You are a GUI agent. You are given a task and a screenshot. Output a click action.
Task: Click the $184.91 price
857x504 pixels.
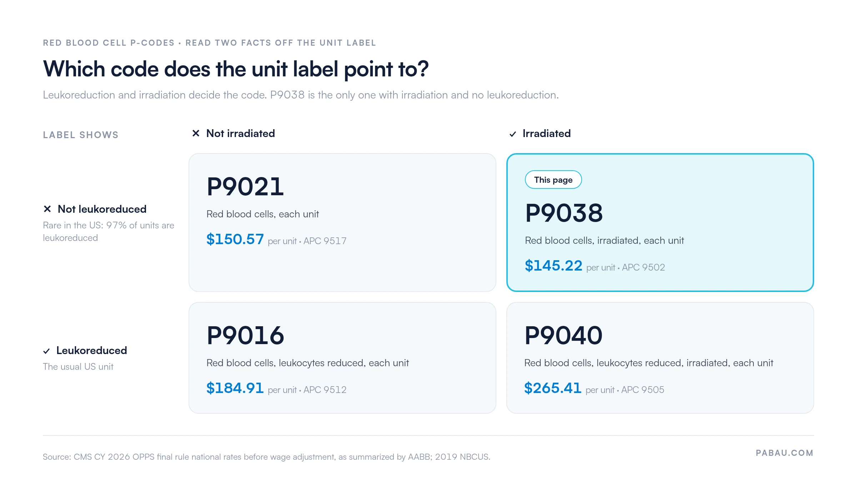(235, 388)
